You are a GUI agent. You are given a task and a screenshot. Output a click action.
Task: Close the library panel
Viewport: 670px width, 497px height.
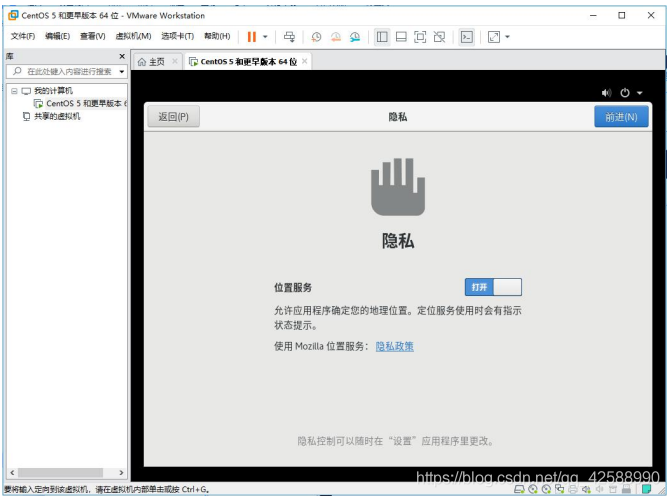(x=122, y=56)
